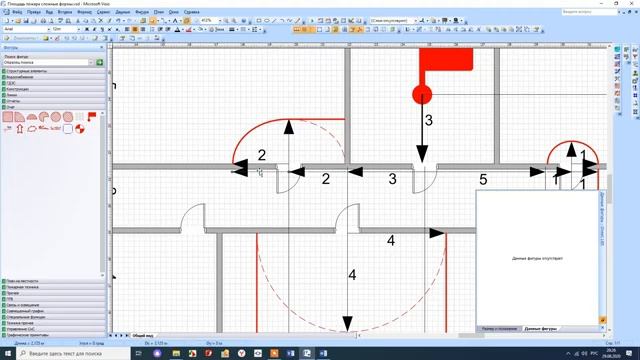
Task: Pick the red flag-shaped stencil shape
Action: coord(92,117)
